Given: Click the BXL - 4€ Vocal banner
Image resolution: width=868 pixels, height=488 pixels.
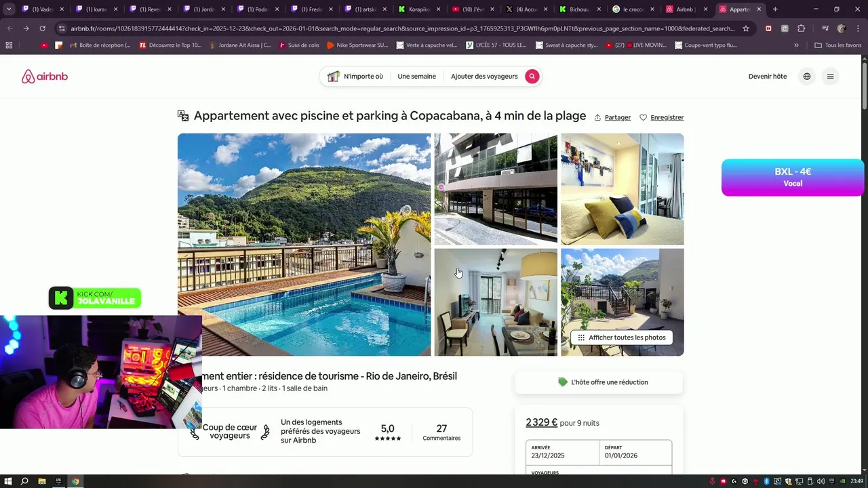Looking at the screenshot, I should point(792,178).
